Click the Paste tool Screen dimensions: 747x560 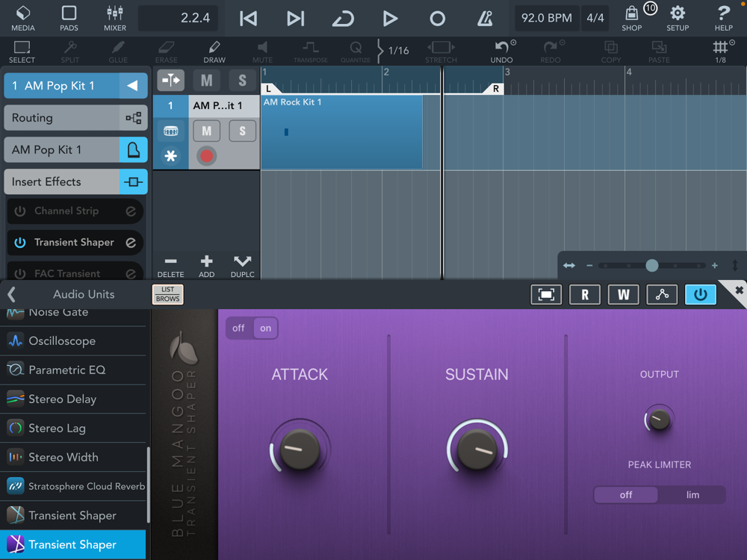click(659, 52)
